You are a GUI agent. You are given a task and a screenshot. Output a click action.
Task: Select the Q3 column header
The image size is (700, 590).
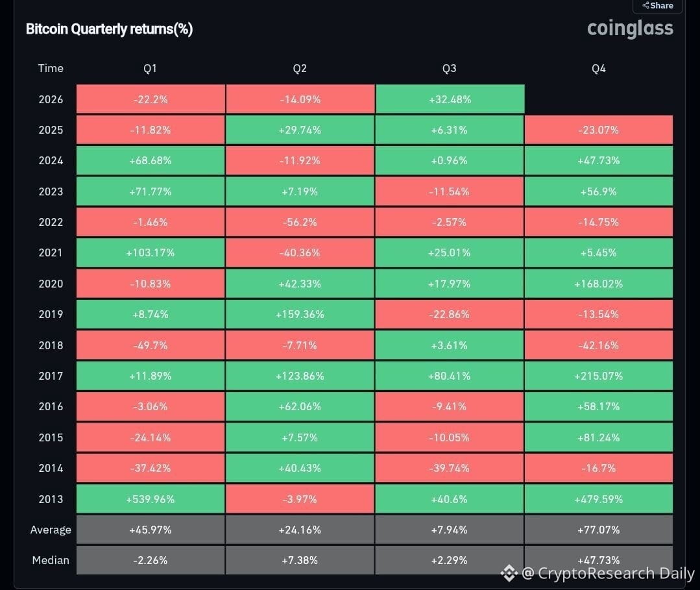tap(449, 68)
